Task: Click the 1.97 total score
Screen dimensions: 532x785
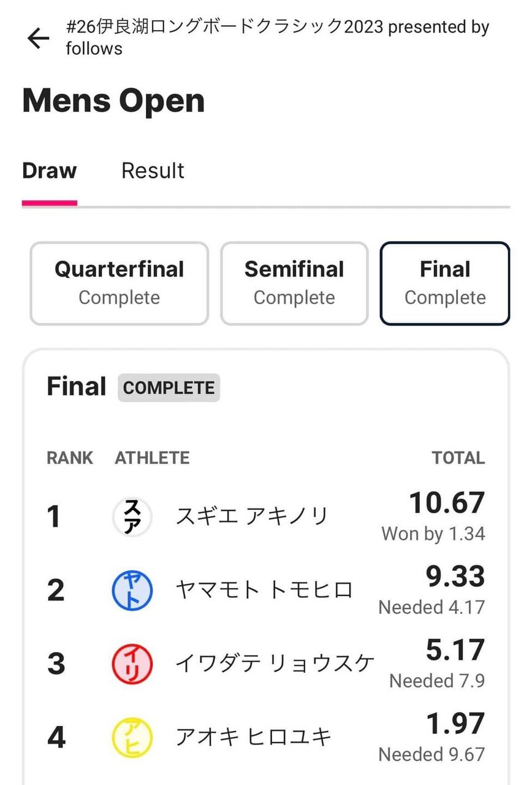Action: 455,724
